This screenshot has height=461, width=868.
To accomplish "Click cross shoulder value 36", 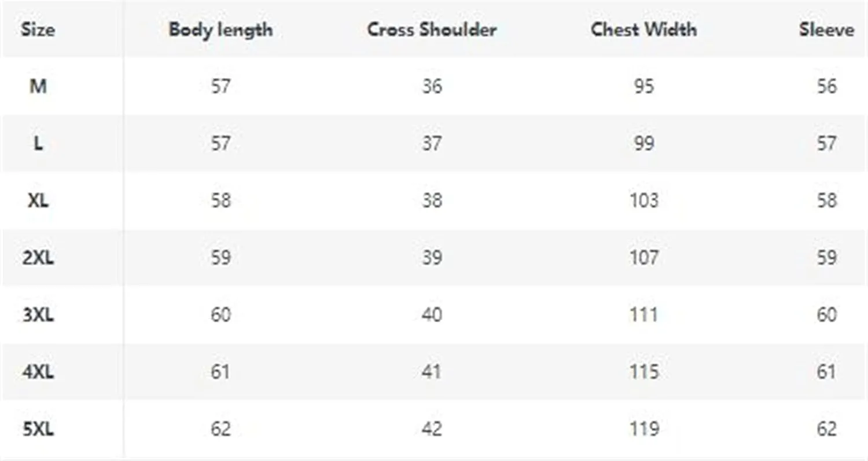I will pyautogui.click(x=432, y=86).
